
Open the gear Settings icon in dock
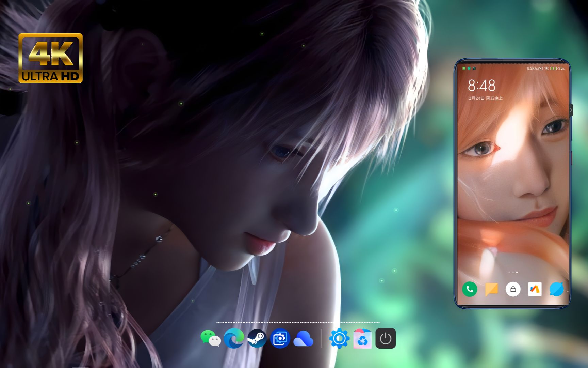(339, 338)
